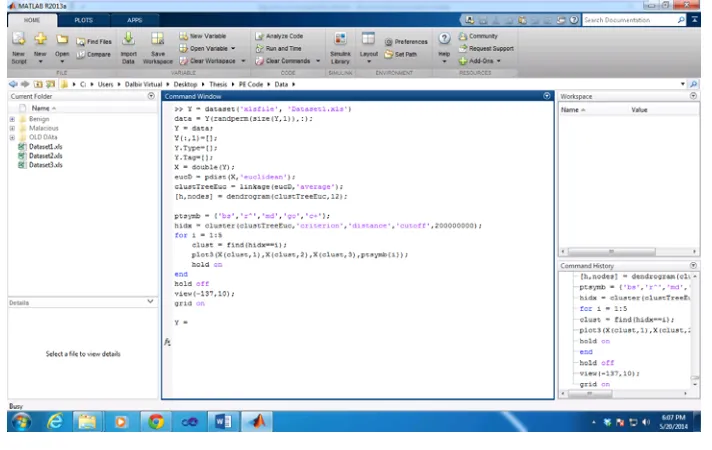Open Community link
Image resolution: width=712 pixels, height=450 pixels.
[x=478, y=36]
